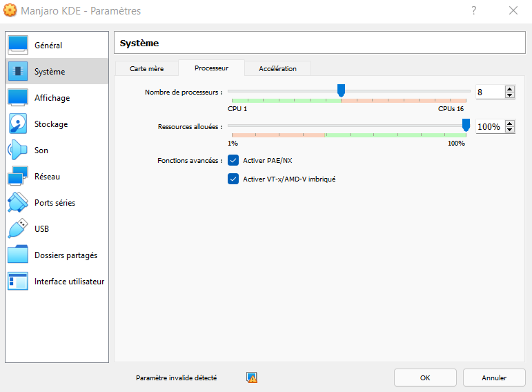This screenshot has height=392, width=532.
Task: Select the Affichage display icon
Action: click(17, 98)
